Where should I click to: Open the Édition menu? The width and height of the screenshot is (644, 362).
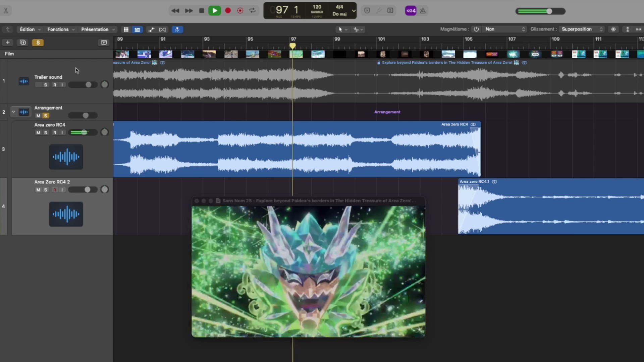30,29
